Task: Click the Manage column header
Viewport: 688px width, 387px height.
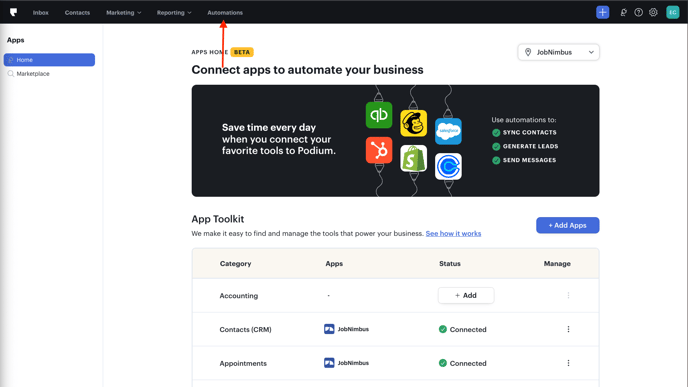Action: tap(557, 264)
